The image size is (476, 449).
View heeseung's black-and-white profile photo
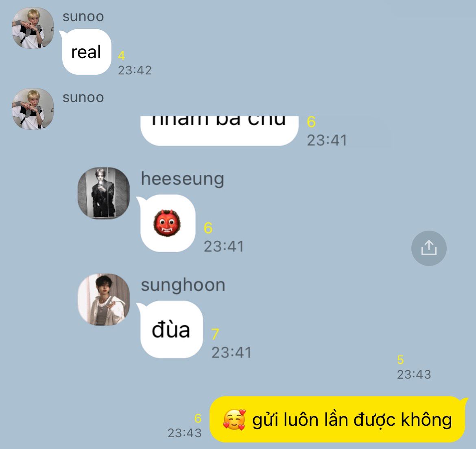coord(103,193)
